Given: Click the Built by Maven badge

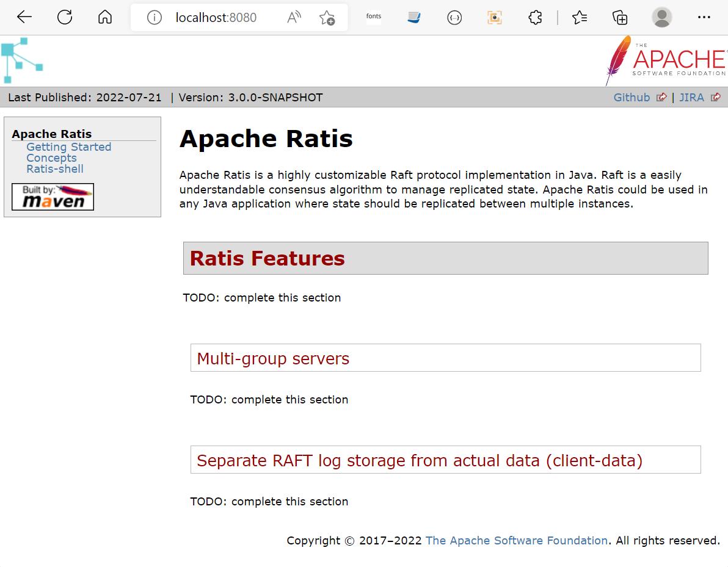Looking at the screenshot, I should (x=53, y=197).
